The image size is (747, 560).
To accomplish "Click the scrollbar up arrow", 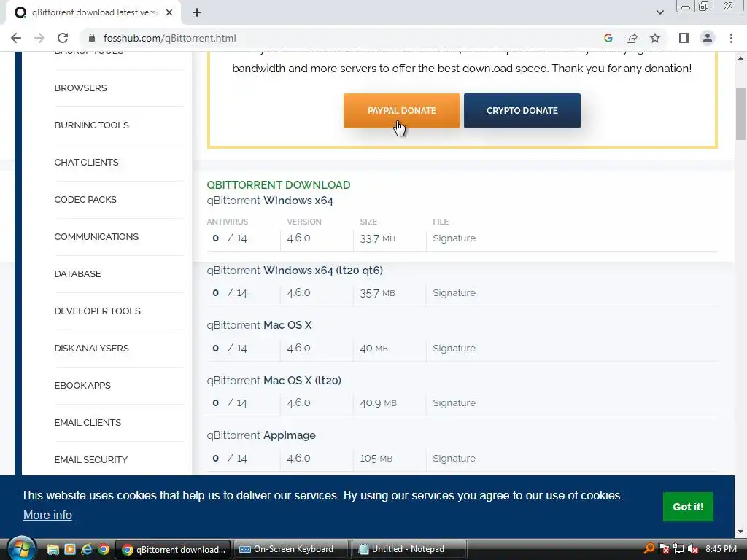I will coord(741,58).
